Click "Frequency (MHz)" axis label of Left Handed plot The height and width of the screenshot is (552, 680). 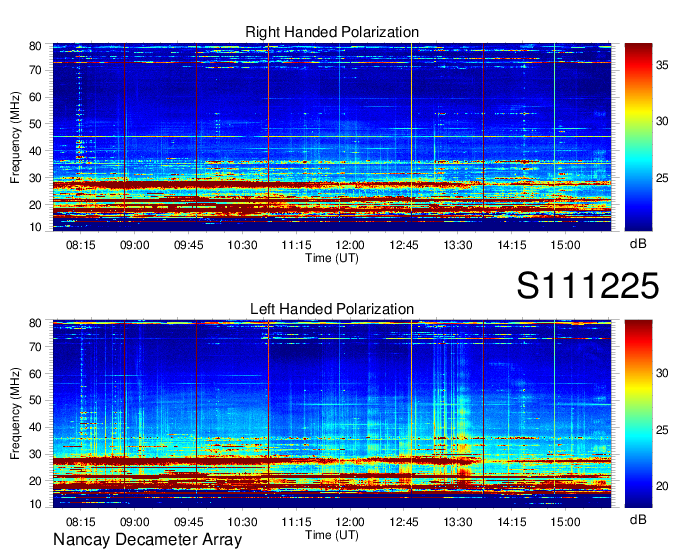[15, 414]
